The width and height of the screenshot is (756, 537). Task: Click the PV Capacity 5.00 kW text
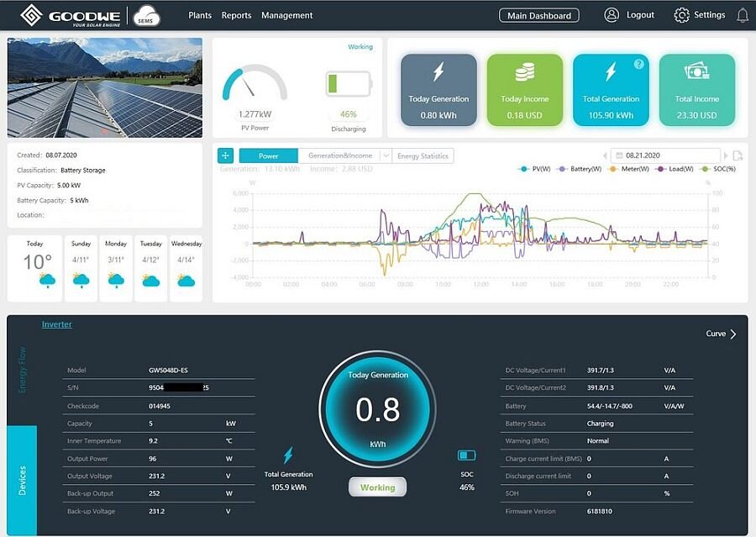click(49, 185)
